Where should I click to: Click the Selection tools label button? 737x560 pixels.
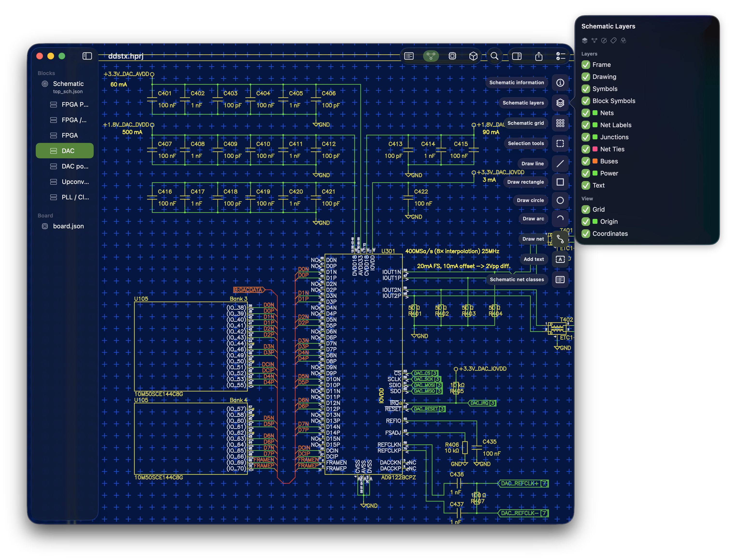click(x=525, y=144)
